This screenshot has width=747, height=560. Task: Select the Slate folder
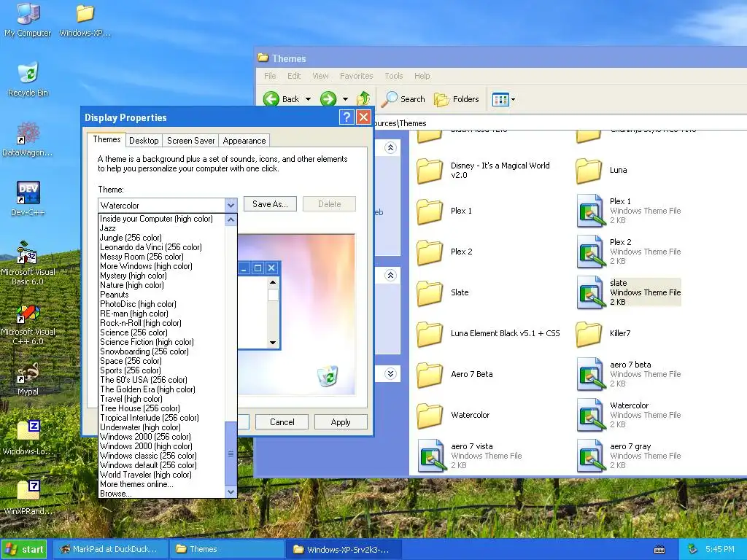point(443,292)
